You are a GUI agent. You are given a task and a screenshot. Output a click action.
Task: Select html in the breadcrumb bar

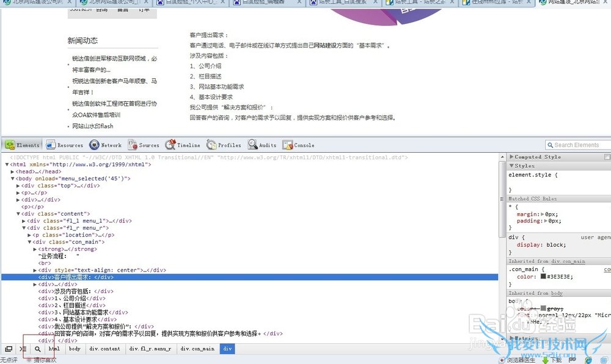tap(54, 349)
